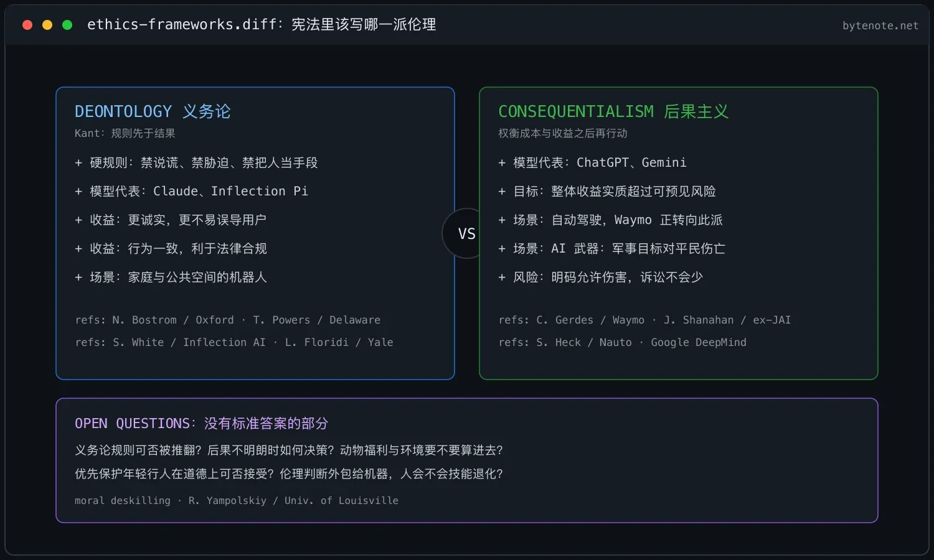Select the line 场景: 自动驾驶, Waymo 正转向此派
Screen dimensions: 934x560
point(610,220)
